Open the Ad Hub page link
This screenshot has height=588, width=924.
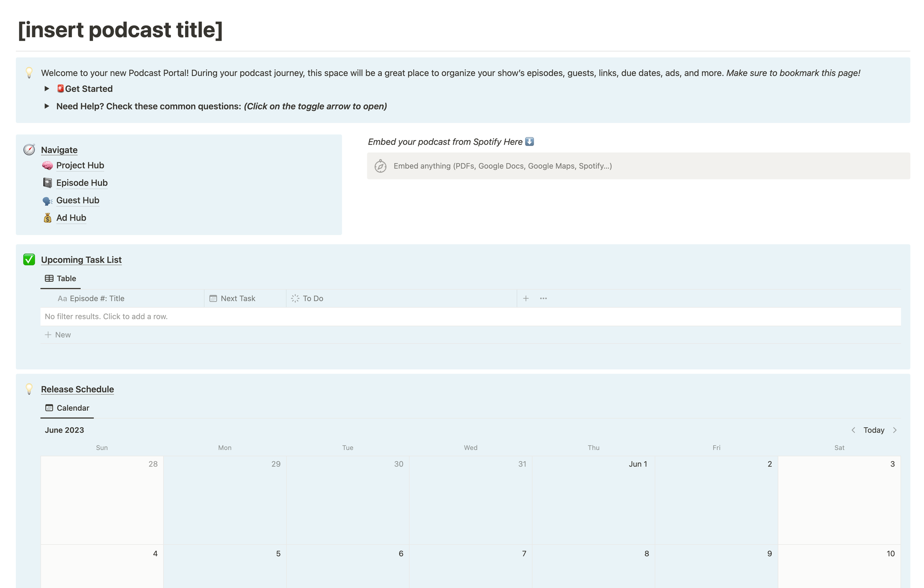click(x=71, y=218)
